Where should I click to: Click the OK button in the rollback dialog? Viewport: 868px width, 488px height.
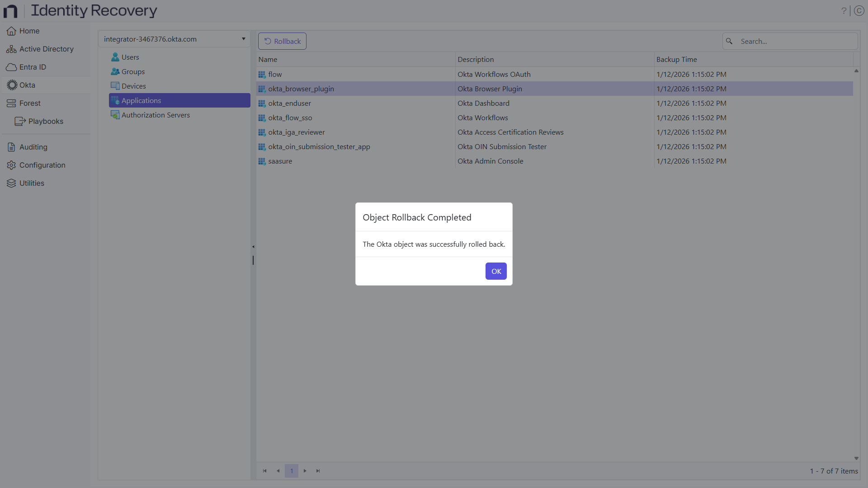point(495,271)
